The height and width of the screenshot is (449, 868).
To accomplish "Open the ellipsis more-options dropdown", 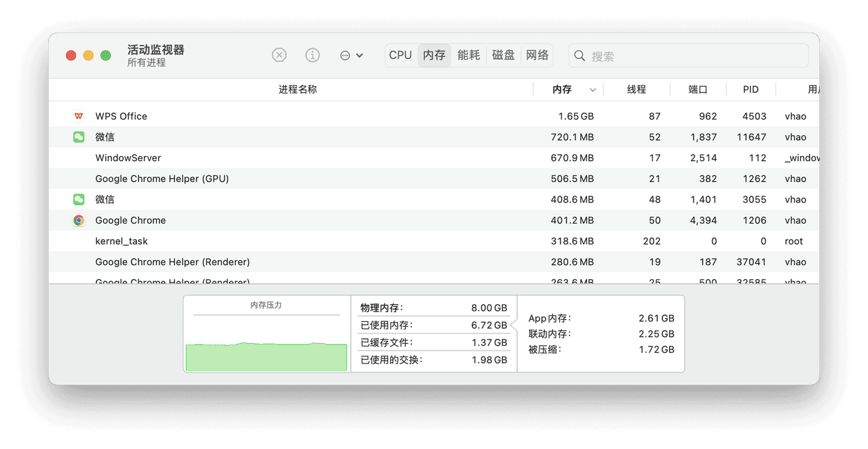I will click(351, 56).
